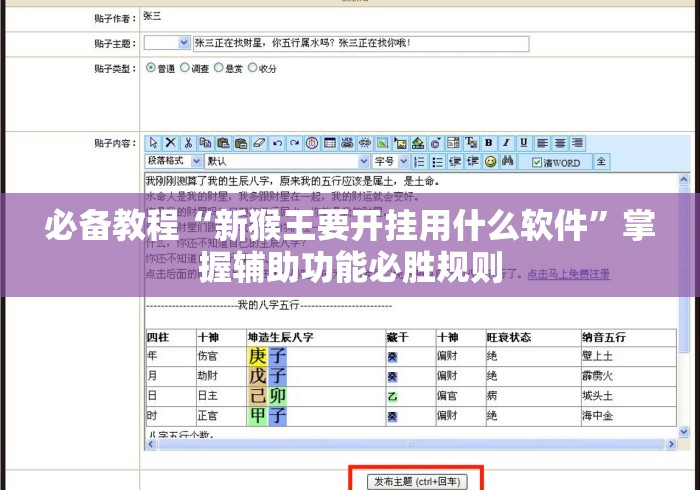Insert an emoticon with smiley icon
Image resolution: width=700 pixels, height=490 pixels.
point(490,162)
